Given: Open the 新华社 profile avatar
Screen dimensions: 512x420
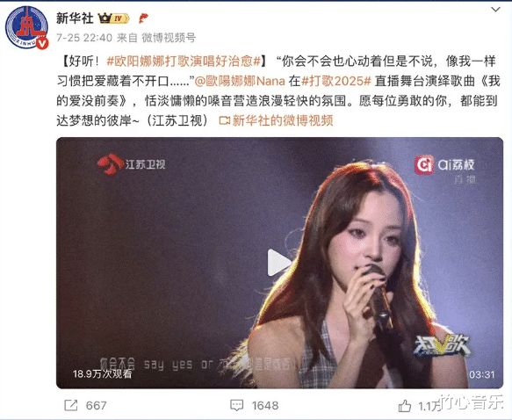Looking at the screenshot, I should click(26, 26).
